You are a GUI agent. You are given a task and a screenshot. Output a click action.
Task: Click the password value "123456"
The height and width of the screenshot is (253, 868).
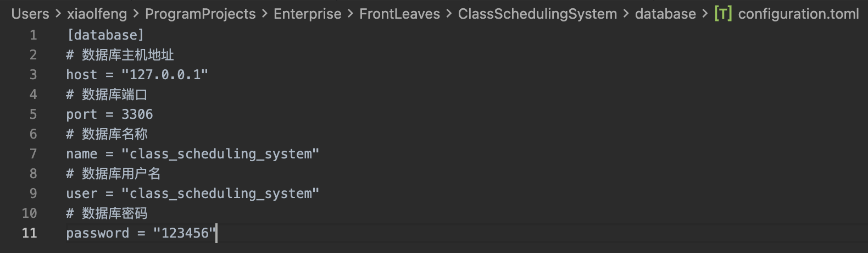tap(185, 233)
